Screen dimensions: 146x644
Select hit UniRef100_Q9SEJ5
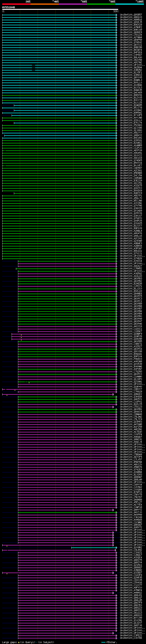(131, 22)
